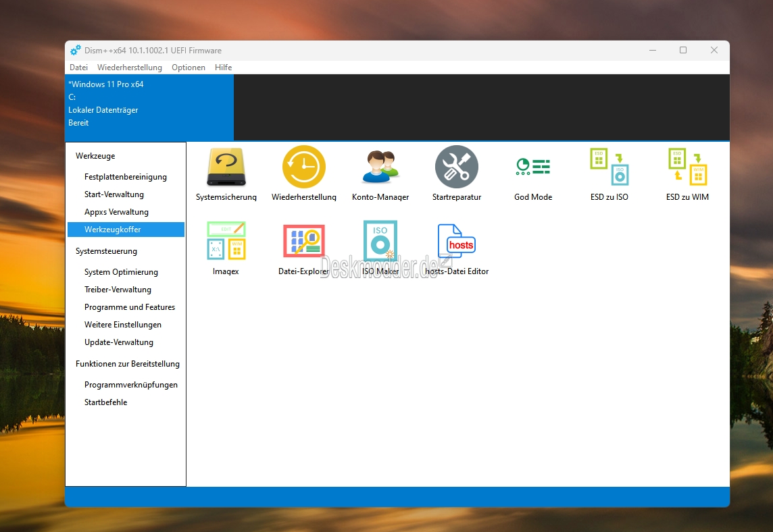Open the Hilfe menu
The image size is (773, 532).
223,68
